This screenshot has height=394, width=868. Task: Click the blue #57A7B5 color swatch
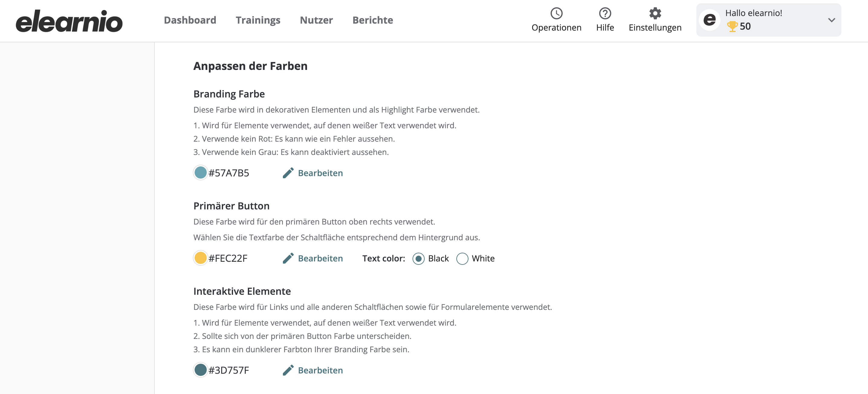point(200,173)
